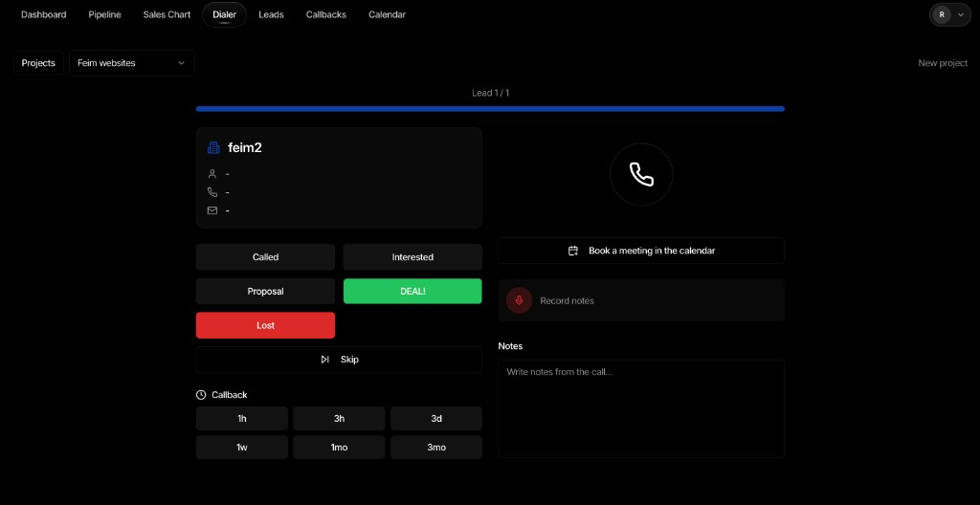The image size is (980, 505).
Task: Schedule a 1w callback
Action: (x=242, y=448)
